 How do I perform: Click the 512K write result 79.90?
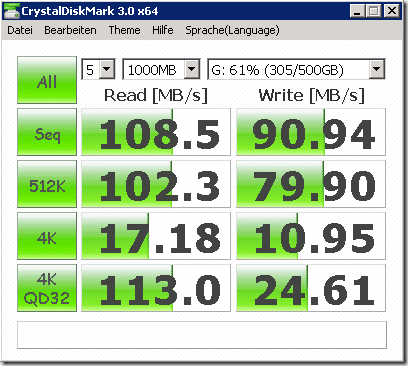(311, 184)
